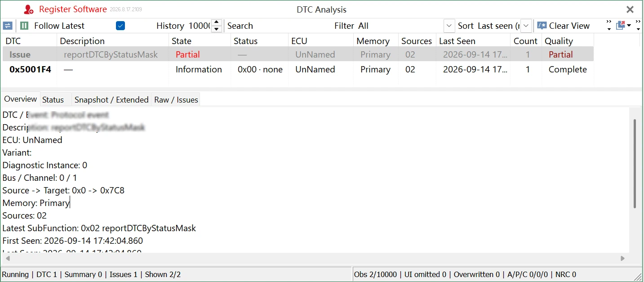Focus the History input field

[200, 26]
